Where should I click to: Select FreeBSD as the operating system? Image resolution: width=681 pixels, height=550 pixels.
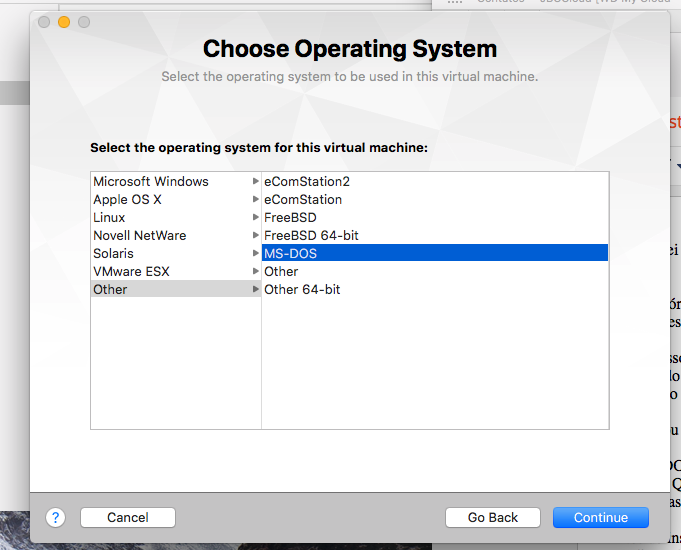290,218
